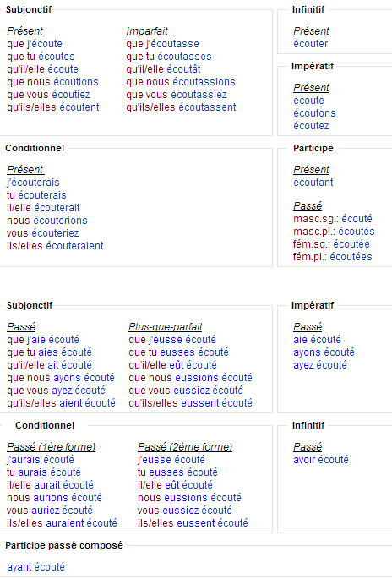Select the form "que j'écoutasse"
Image resolution: width=392 pixels, height=579 pixels.
click(162, 44)
